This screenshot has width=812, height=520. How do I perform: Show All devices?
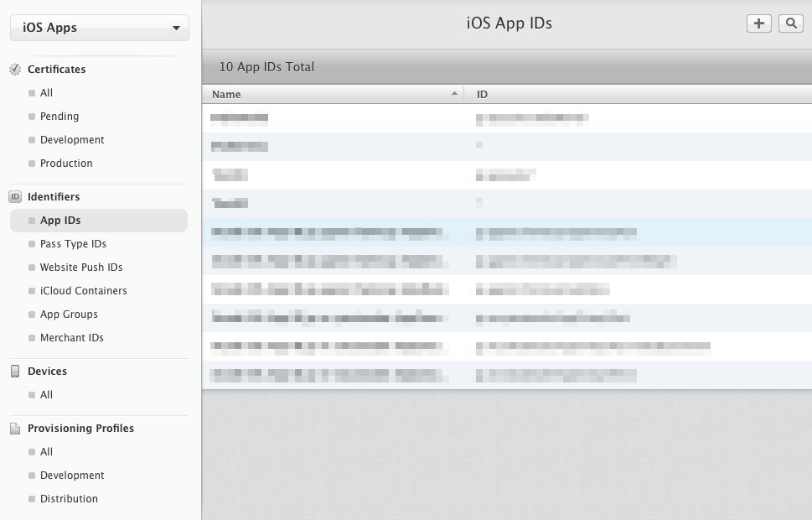47,394
